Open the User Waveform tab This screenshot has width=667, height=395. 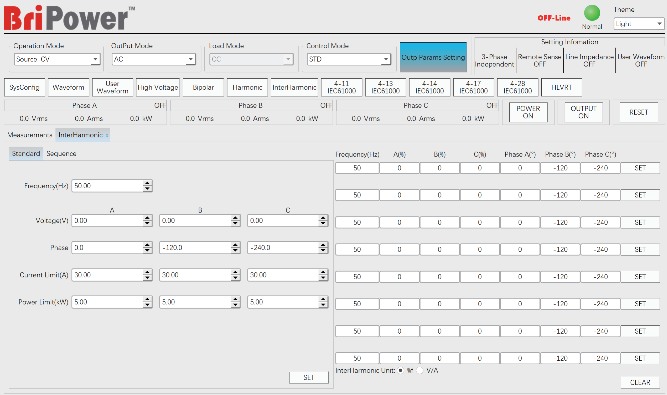(x=113, y=87)
